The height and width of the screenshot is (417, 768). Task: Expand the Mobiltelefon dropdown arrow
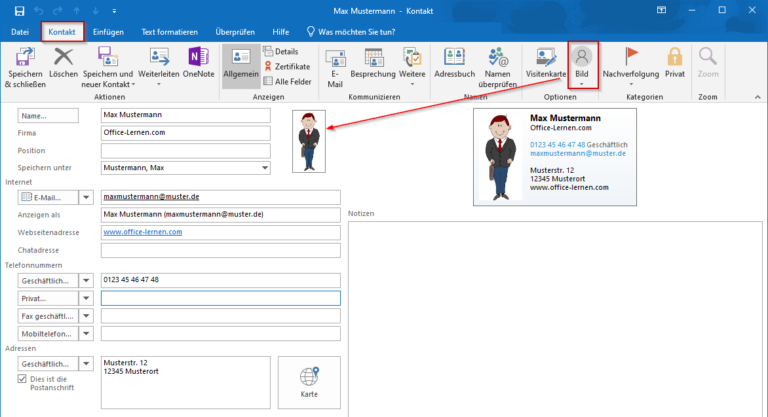pyautogui.click(x=86, y=334)
